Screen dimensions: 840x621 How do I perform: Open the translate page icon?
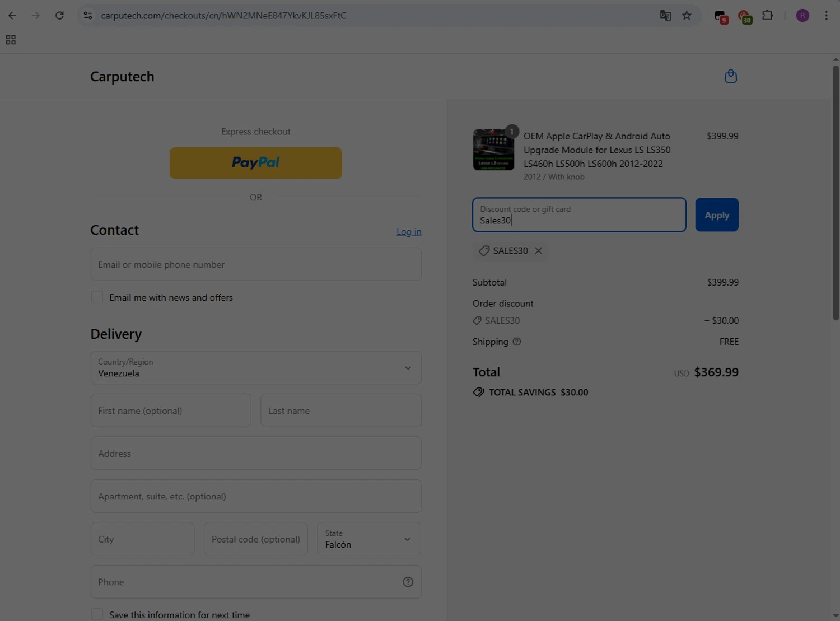tap(665, 16)
